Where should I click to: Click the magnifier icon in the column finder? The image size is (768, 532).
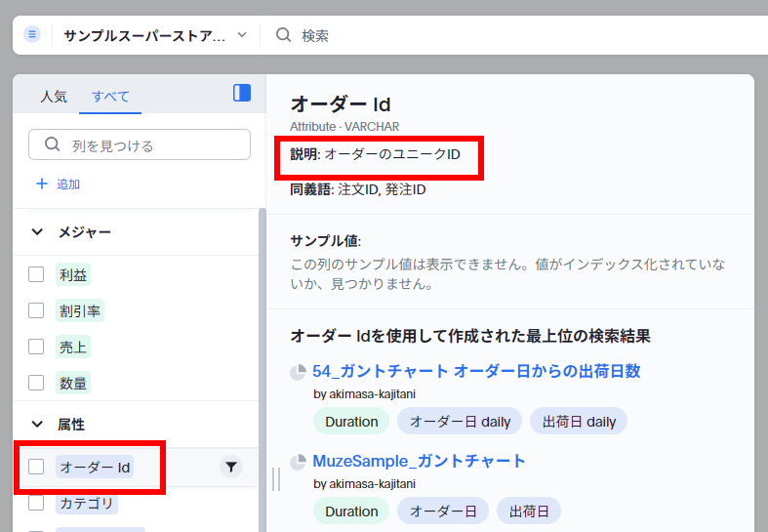(53, 145)
